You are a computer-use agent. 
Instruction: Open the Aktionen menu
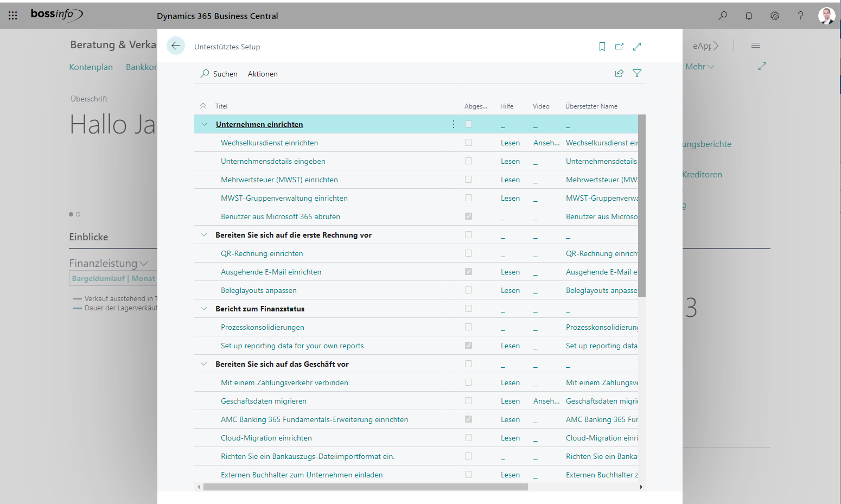(263, 73)
